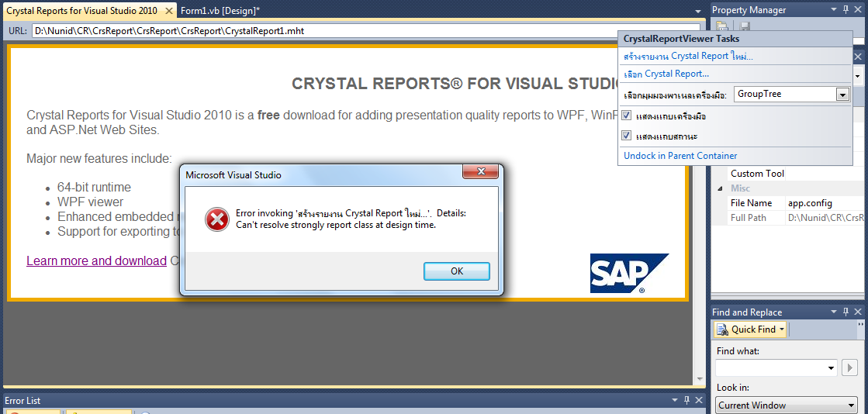Viewport: 868px width, 414px height.
Task: Close the Error List panel
Action: [699, 400]
